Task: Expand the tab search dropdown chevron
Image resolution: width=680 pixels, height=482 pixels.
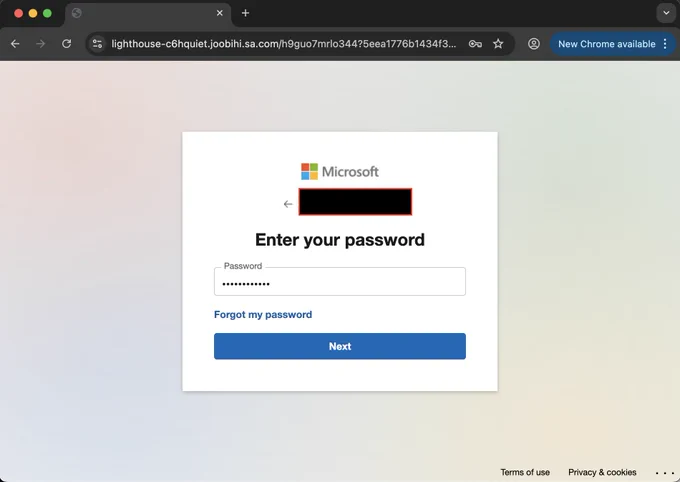Action: [666, 13]
